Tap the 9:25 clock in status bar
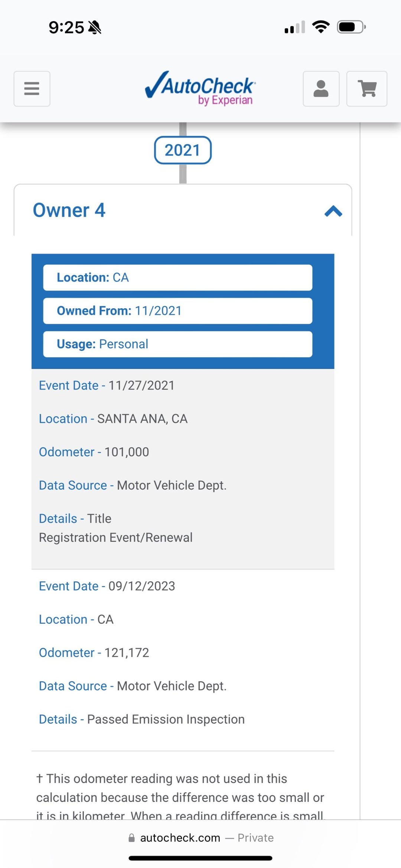Screen dimensions: 401x868 click(66, 27)
